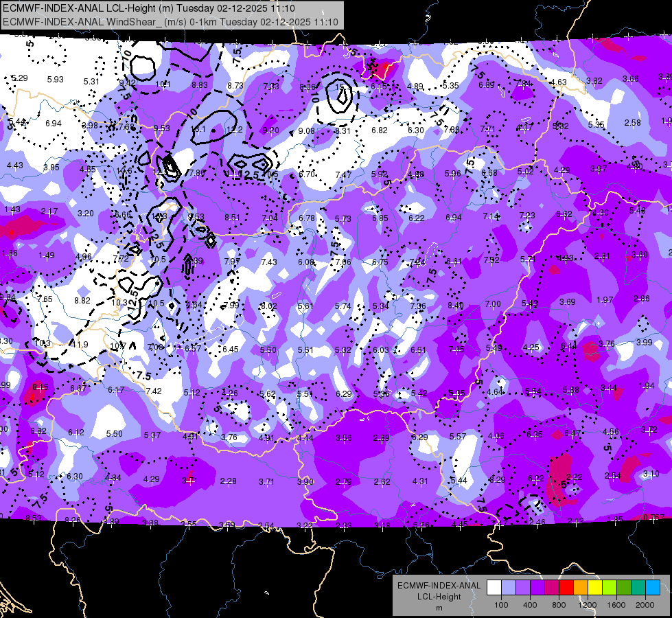Click the legend tick label 1600
This screenshot has height=618, width=672.
coord(616,605)
